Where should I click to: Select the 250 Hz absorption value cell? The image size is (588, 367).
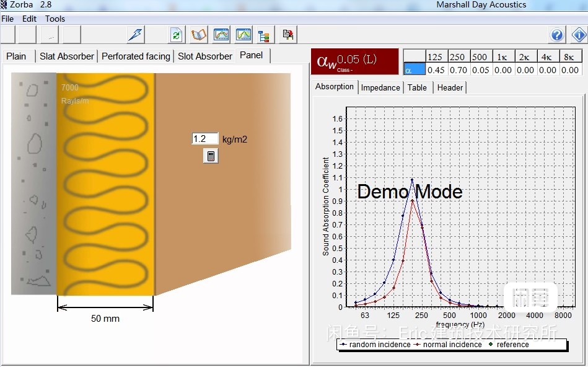459,70
